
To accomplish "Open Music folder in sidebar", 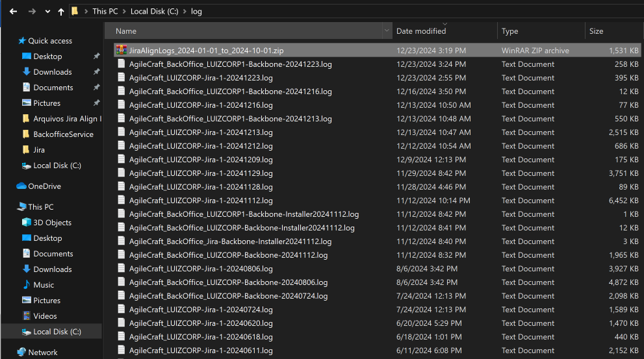I will 44,285.
